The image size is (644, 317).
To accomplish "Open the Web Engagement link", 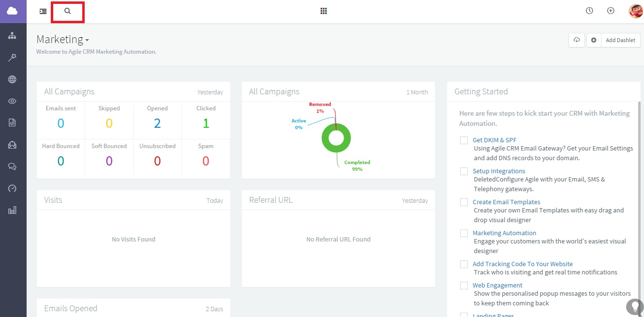I will (497, 286).
